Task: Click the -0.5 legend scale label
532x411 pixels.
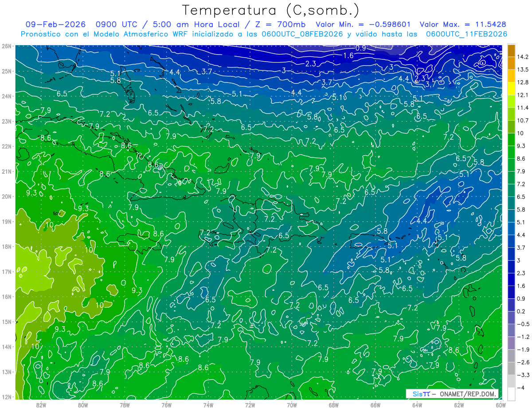Action: coord(523,324)
